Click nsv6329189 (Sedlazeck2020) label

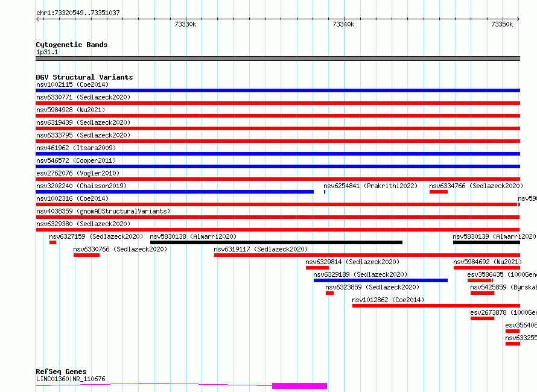[360, 274]
